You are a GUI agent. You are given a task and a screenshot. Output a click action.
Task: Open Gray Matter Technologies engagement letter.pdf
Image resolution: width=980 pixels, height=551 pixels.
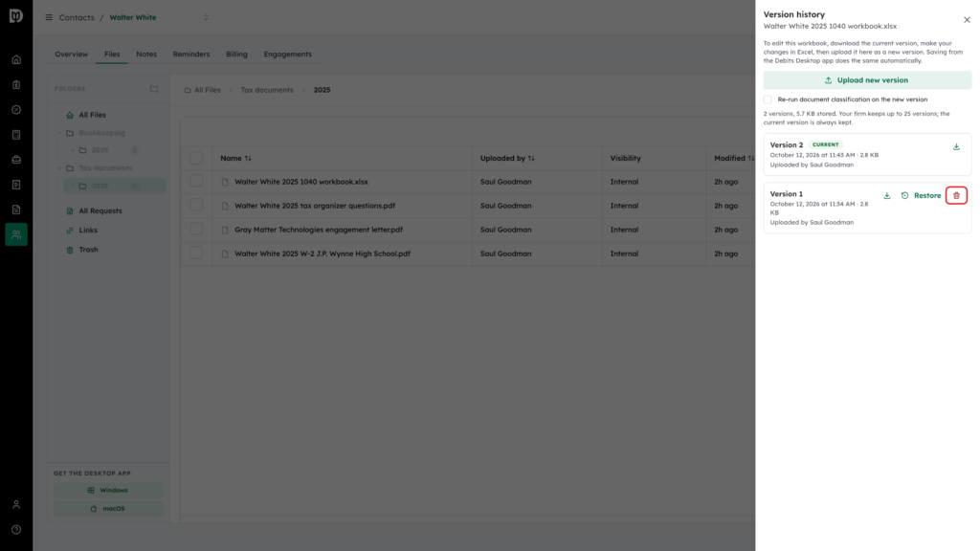319,230
